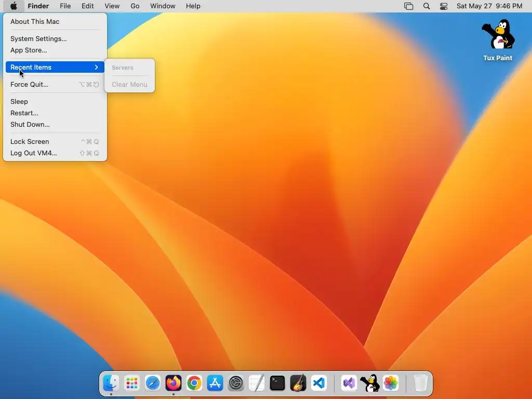Launch Firefox from the Dock

click(174, 383)
